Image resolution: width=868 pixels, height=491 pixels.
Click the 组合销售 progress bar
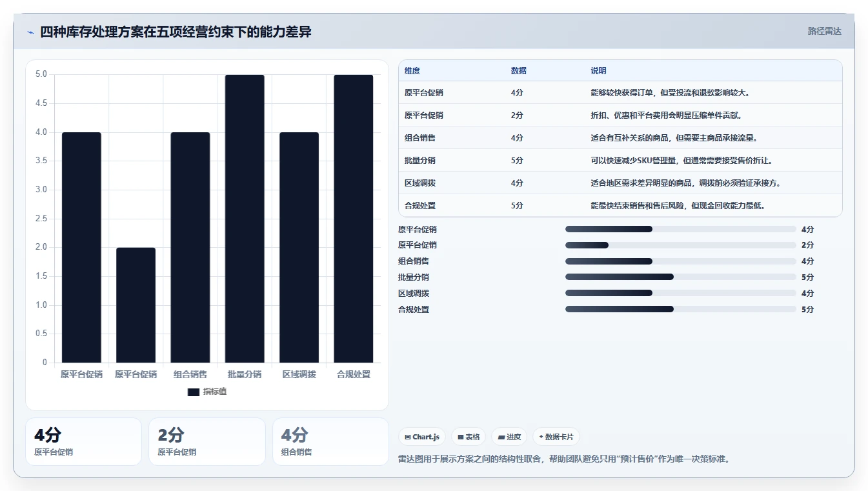coord(681,261)
